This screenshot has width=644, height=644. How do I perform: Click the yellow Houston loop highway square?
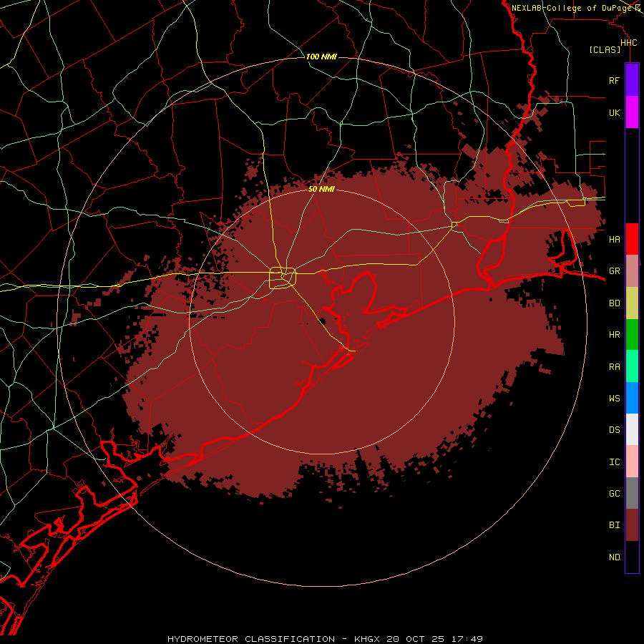283,278
